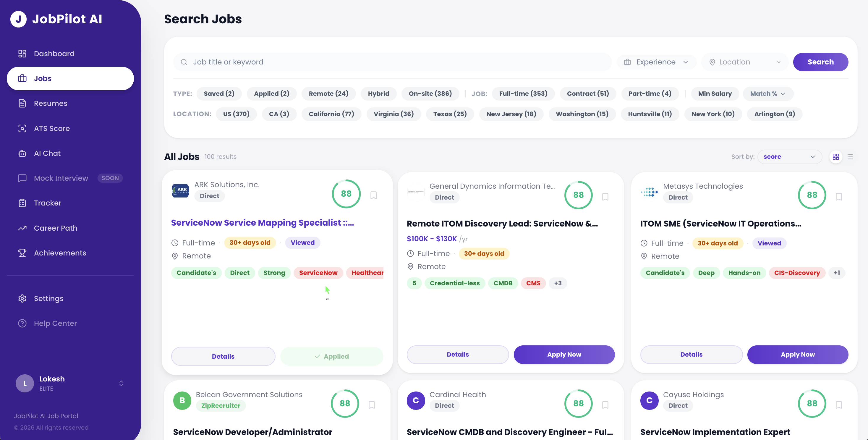
Task: Click the Career Path trend icon in the sidebar
Action: click(22, 228)
